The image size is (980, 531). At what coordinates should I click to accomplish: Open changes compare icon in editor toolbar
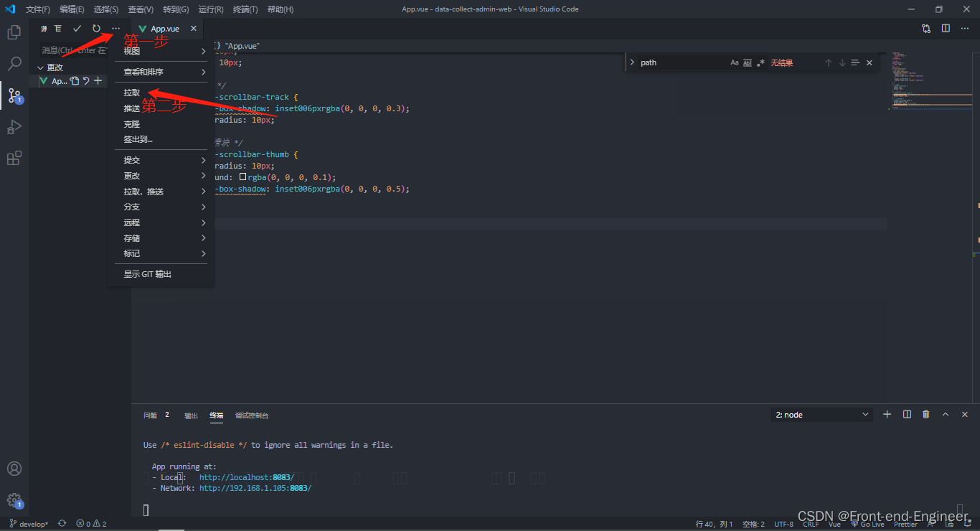(x=926, y=29)
